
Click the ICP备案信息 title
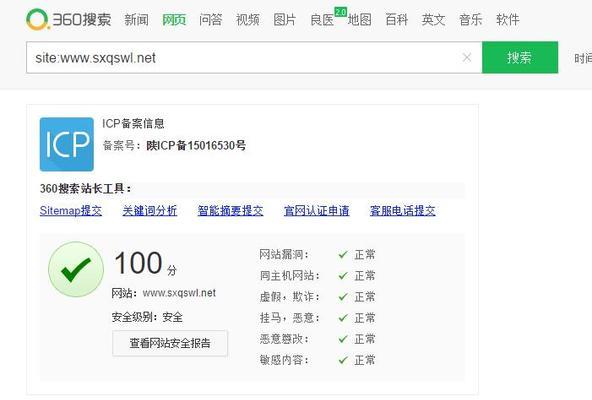133,124
